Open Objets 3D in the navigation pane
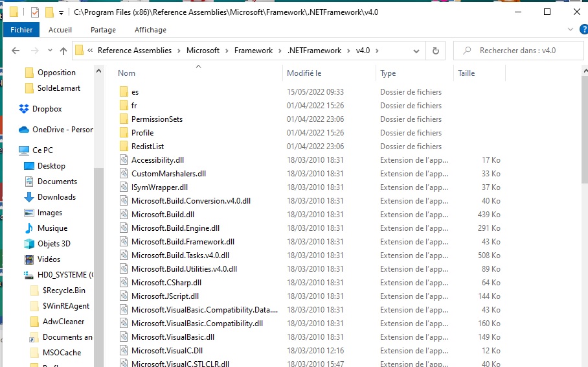The image size is (588, 367). point(54,244)
